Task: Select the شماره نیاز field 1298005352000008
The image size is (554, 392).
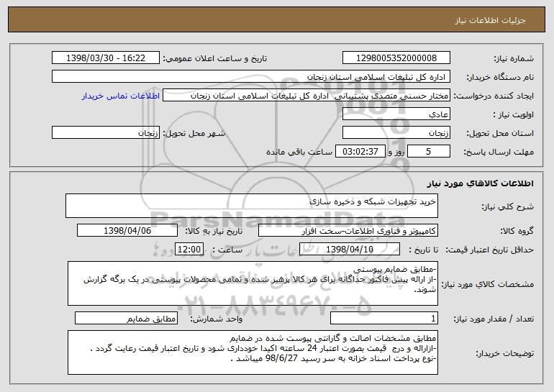Action: pyautogui.click(x=396, y=58)
